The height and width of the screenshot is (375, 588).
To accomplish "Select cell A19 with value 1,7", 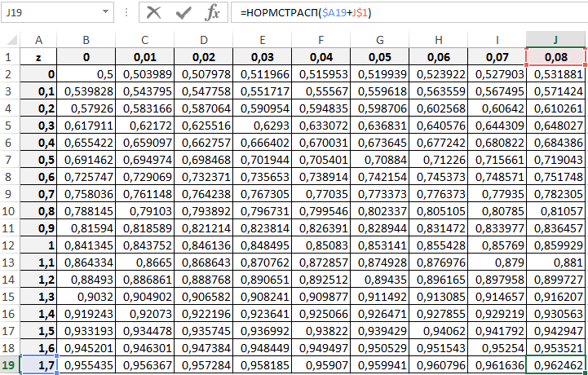I will click(40, 365).
